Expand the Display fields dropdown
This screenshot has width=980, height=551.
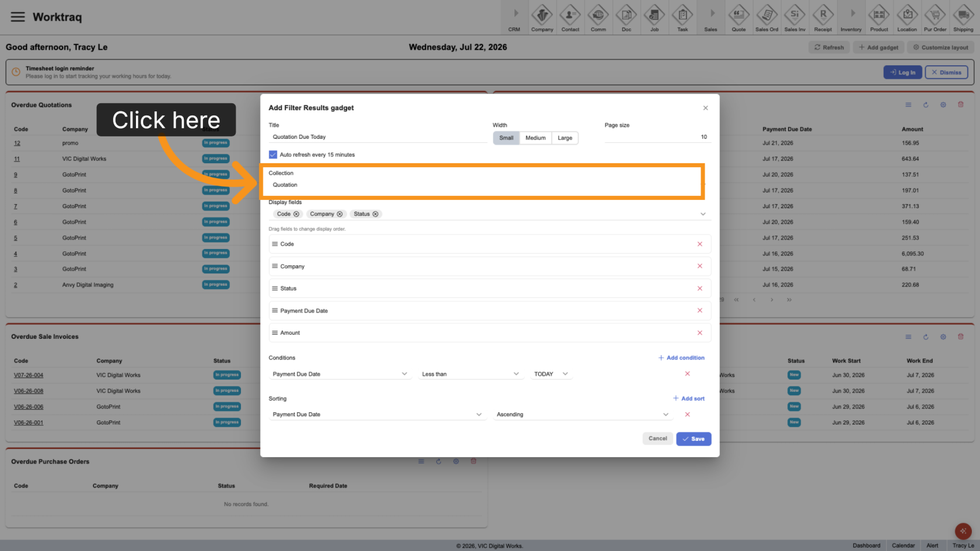(703, 214)
